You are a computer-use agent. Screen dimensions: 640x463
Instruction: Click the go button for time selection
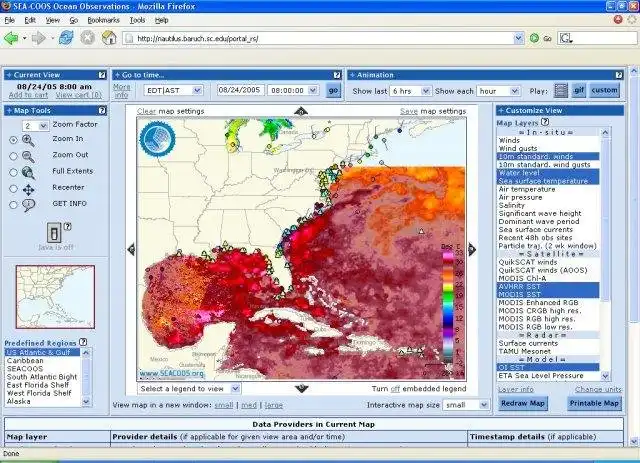(333, 90)
